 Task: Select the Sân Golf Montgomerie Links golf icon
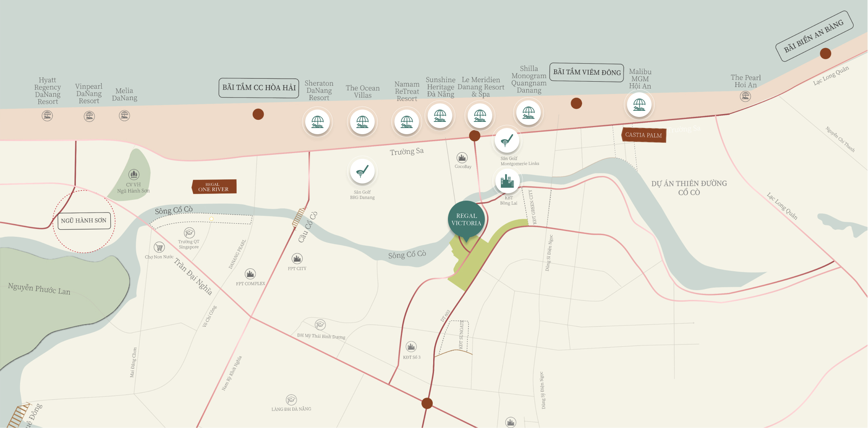[x=507, y=140]
